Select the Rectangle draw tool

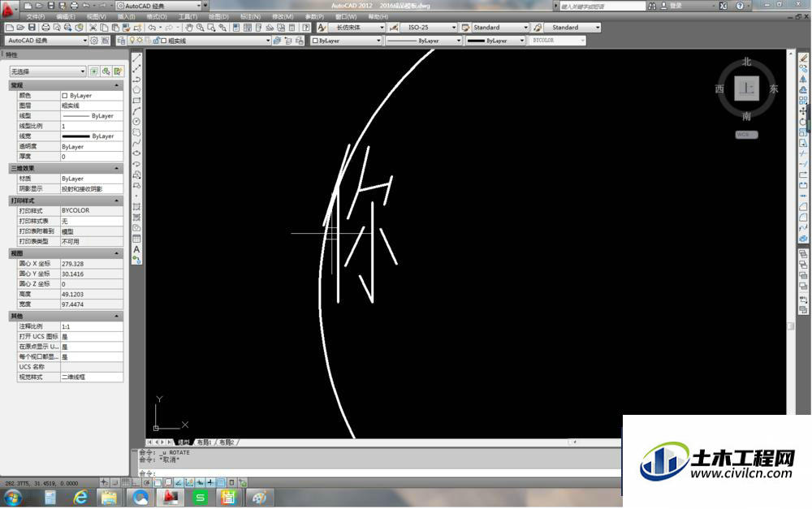(x=136, y=101)
